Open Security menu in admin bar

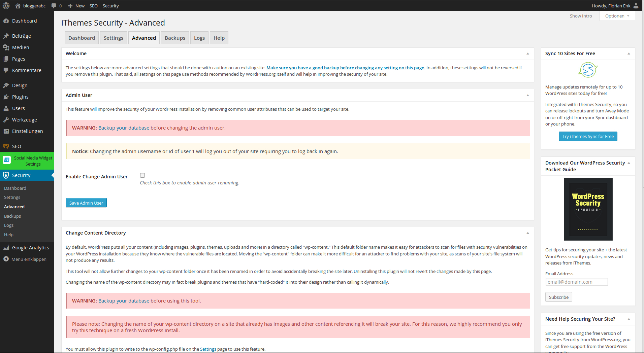tap(111, 6)
